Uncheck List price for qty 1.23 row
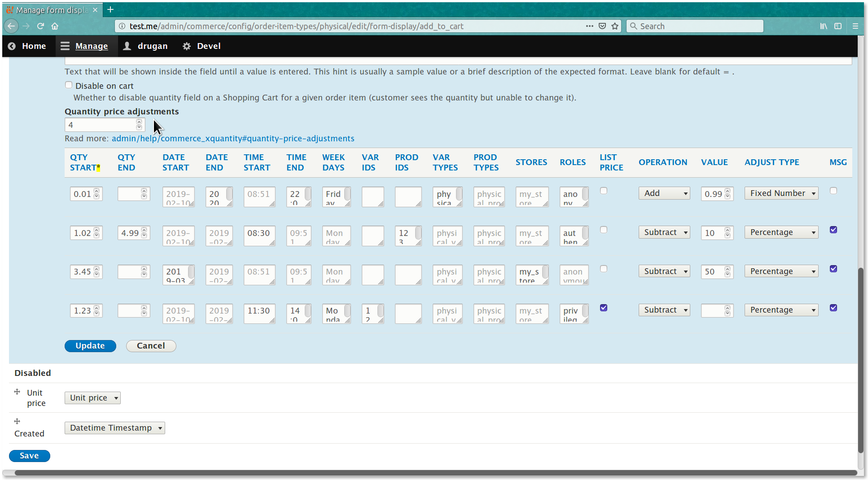The height and width of the screenshot is (480, 868). (604, 308)
